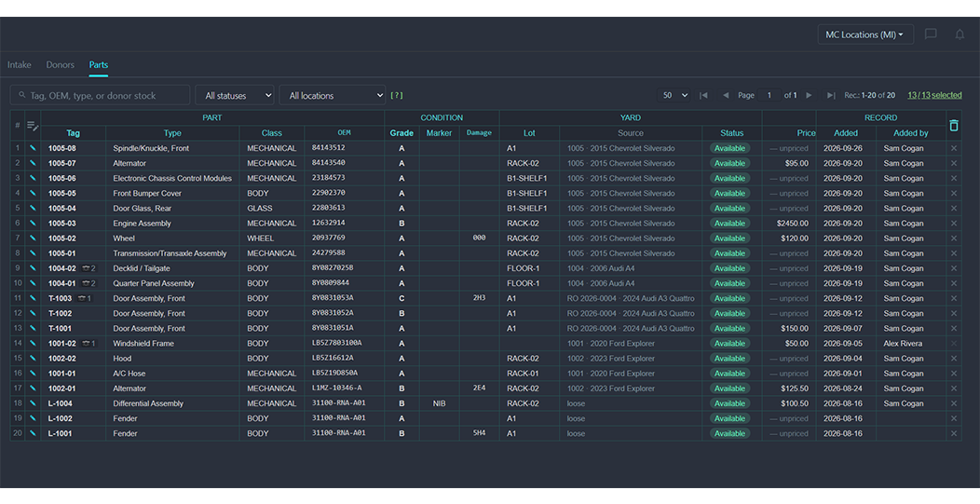
Task: Edit row T-1003 pencil icon
Action: (x=33, y=298)
